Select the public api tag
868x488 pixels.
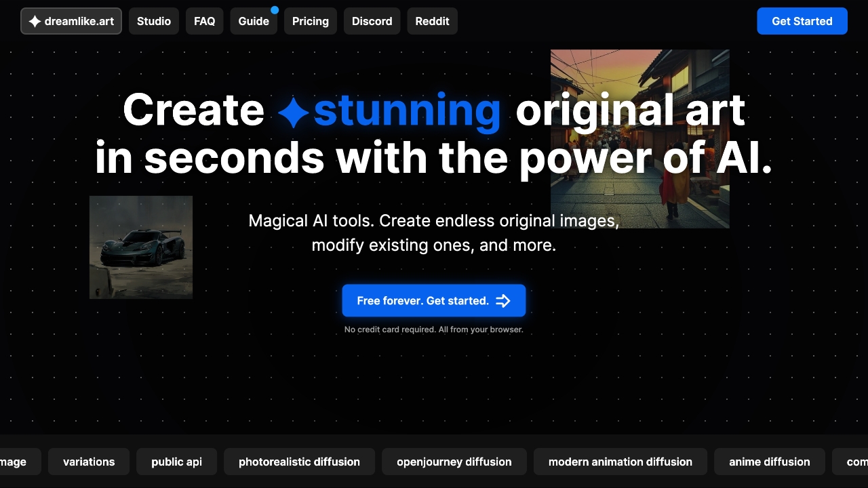tap(176, 462)
